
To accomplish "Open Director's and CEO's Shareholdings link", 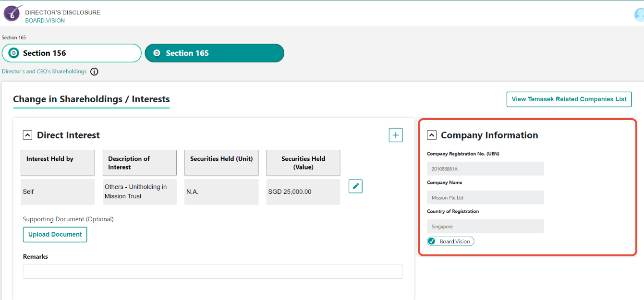I will 44,72.
